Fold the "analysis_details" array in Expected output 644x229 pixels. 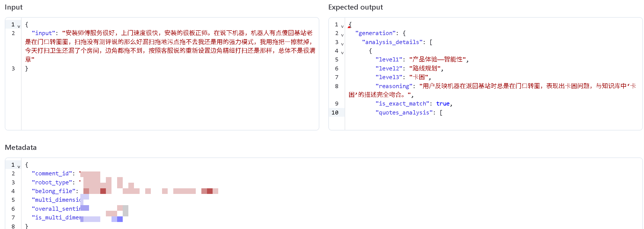coord(342,44)
